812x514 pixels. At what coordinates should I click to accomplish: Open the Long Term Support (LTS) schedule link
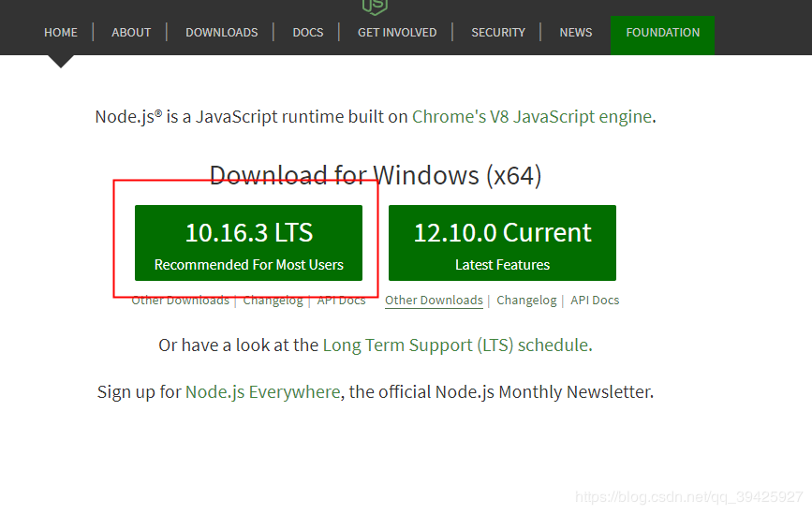tap(456, 345)
